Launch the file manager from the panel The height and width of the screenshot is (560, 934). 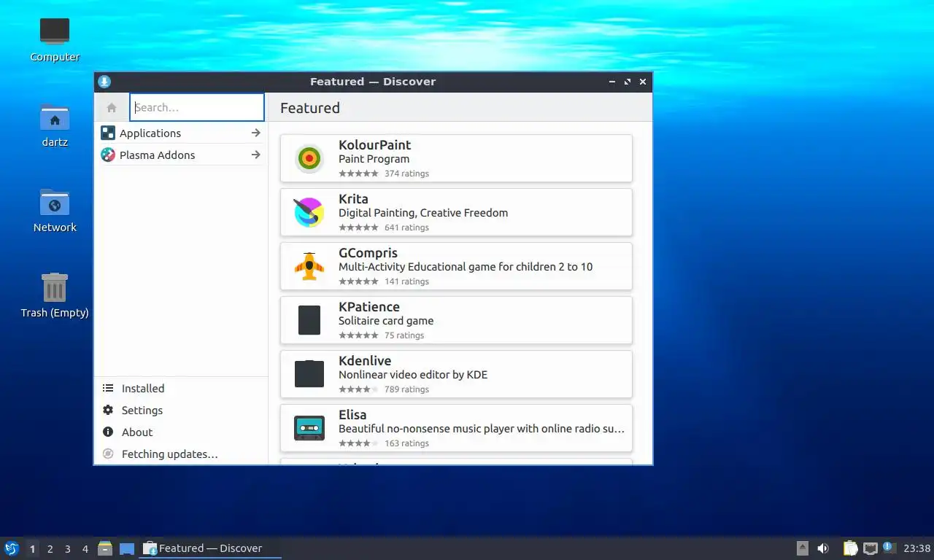(x=105, y=548)
